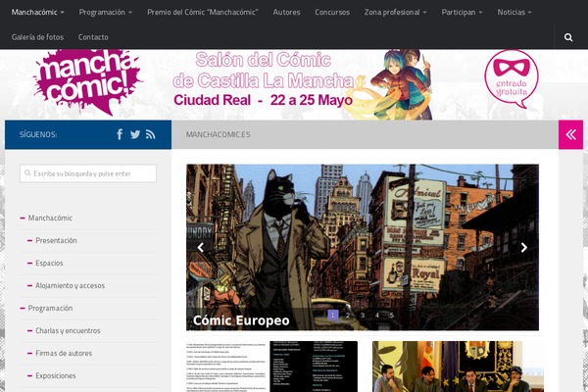Click the MANCHACOMIC.ES heading text
588x392 pixels.
pos(219,134)
